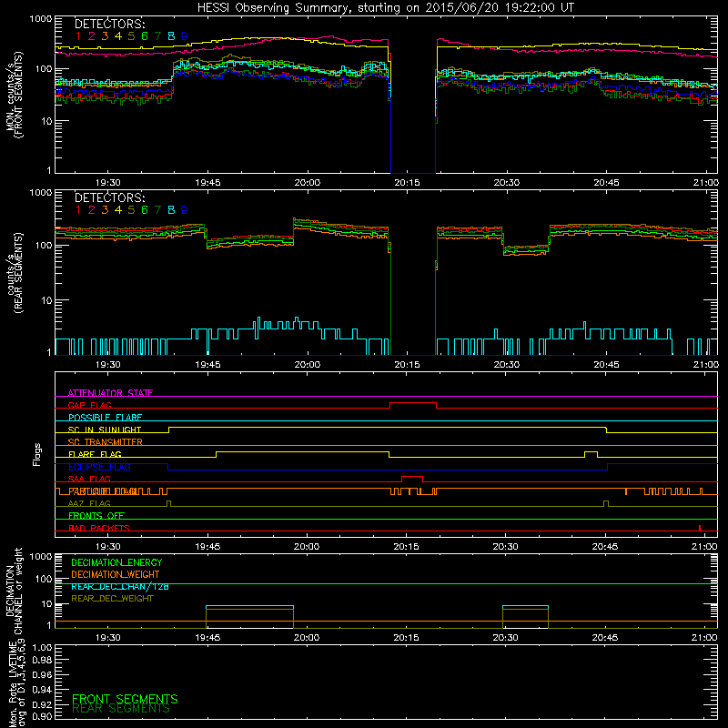Image resolution: width=728 pixels, height=728 pixels.
Task: Click the FRONT SEGMENTS livetime legend label
Action: [125, 699]
